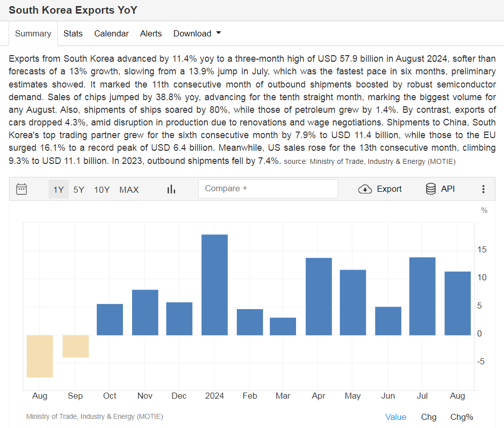Open the calendar date range icon
Screen dimensions: 504x428
click(21, 189)
